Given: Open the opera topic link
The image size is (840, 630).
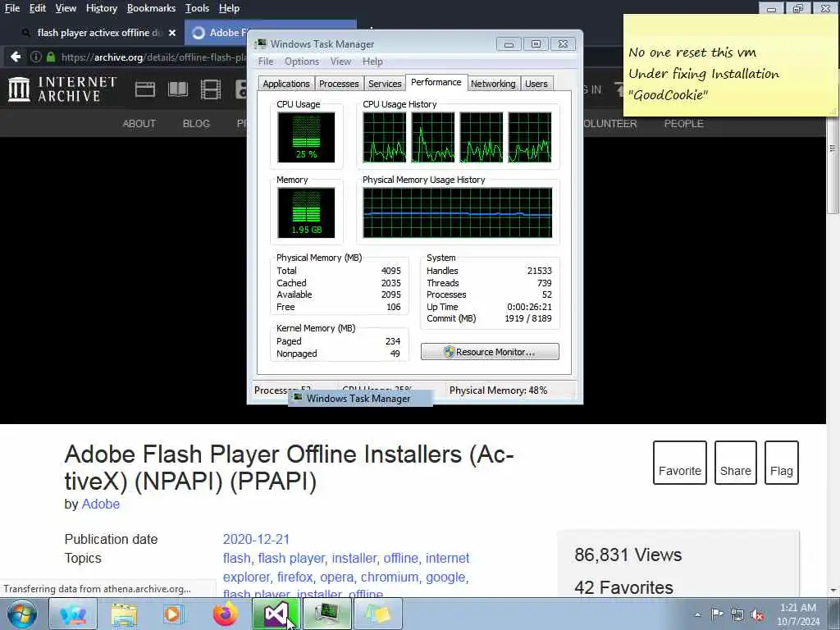Looking at the screenshot, I should click(x=336, y=577).
